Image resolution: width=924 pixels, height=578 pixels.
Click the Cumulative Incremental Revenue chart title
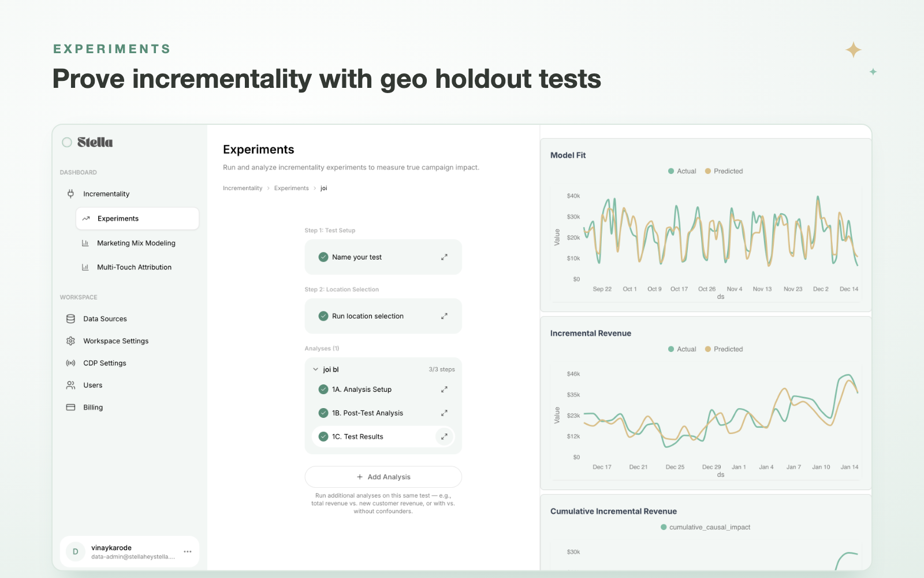(x=613, y=512)
